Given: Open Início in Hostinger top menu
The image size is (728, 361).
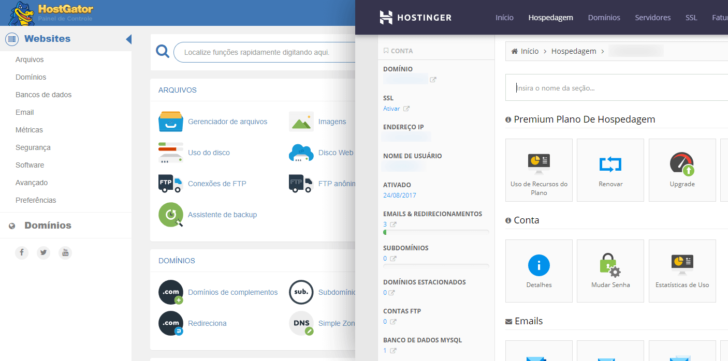Looking at the screenshot, I should 504,18.
